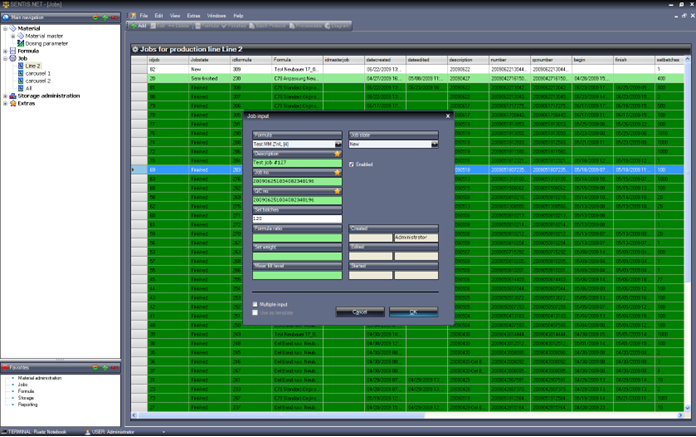Click the OK button in Job input
696x437 pixels.
click(x=413, y=312)
